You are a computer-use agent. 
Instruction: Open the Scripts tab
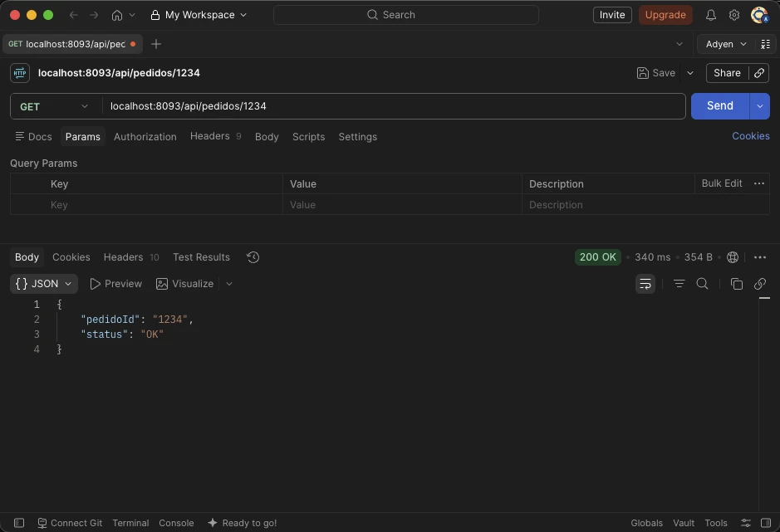pyautogui.click(x=308, y=137)
